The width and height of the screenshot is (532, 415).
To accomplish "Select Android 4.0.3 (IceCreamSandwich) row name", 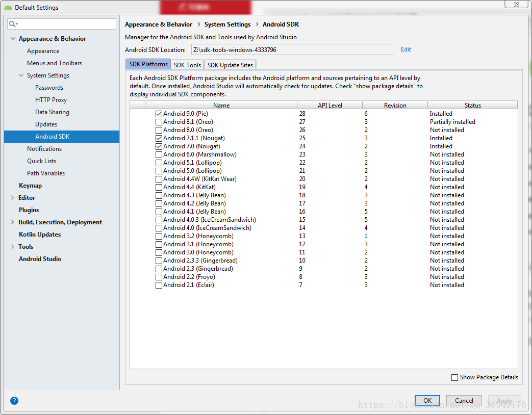I will click(209, 220).
